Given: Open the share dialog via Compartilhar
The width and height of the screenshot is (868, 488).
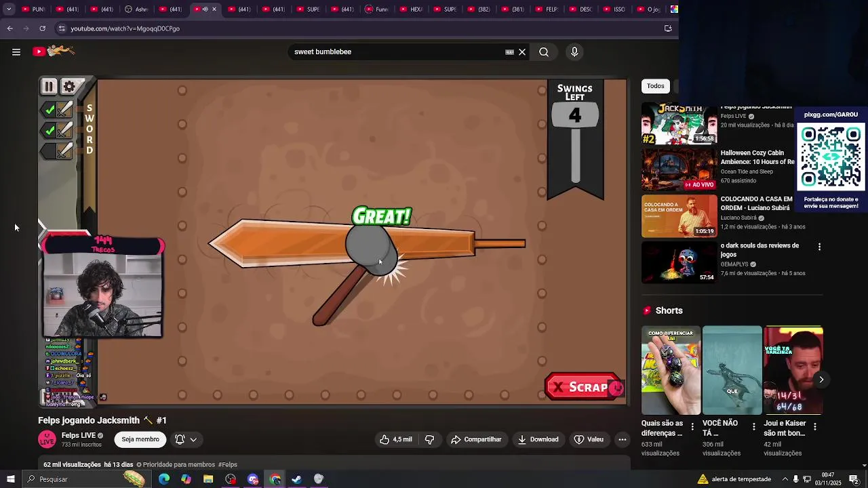Looking at the screenshot, I should coord(476,439).
